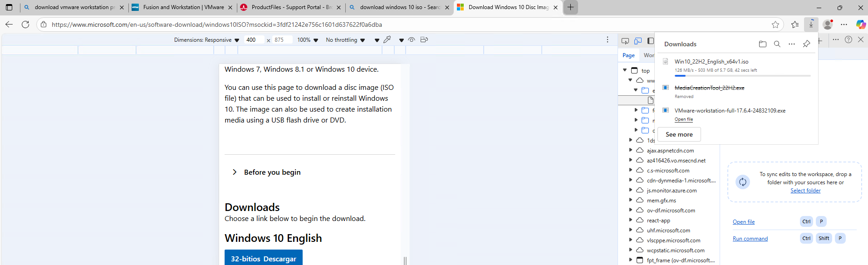Screen dimensions: 868x265
Task: Edit the viewport width field 400
Action: (254, 40)
